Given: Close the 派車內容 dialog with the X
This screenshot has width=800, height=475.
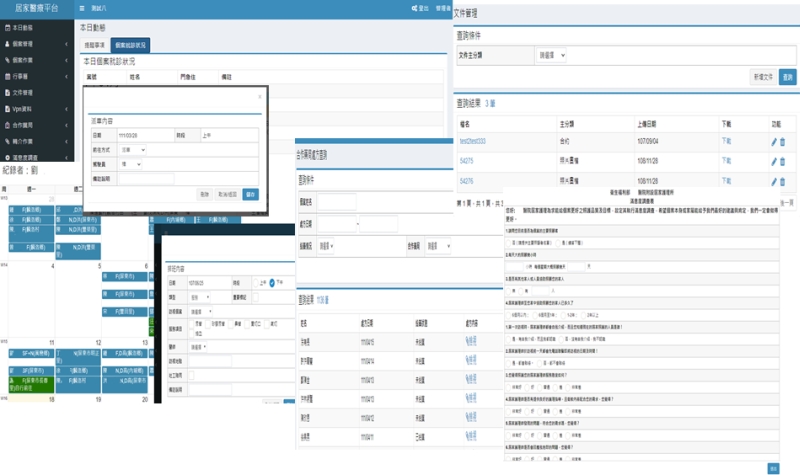Looking at the screenshot, I should click(x=260, y=96).
